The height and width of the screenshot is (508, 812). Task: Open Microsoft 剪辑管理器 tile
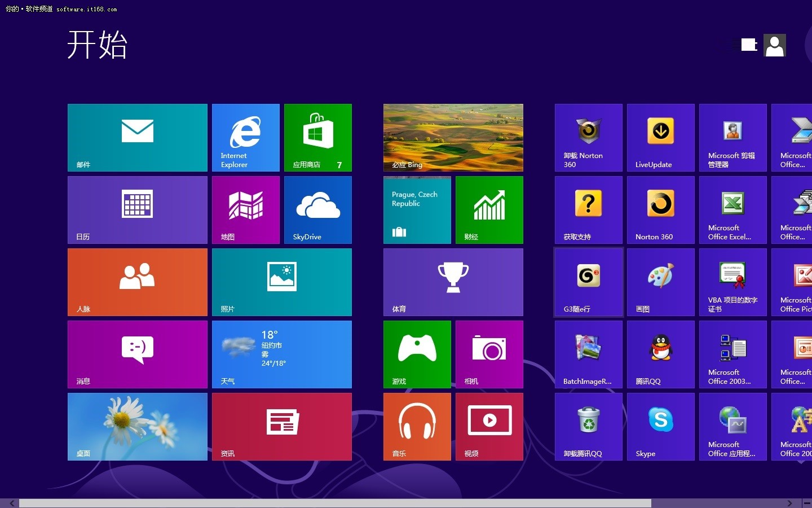point(733,138)
